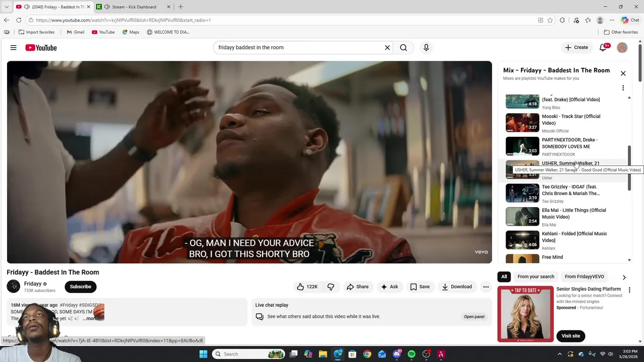Click the Mix playlist scrollbar down arrow
This screenshot has height=362, width=644.
click(x=629, y=260)
